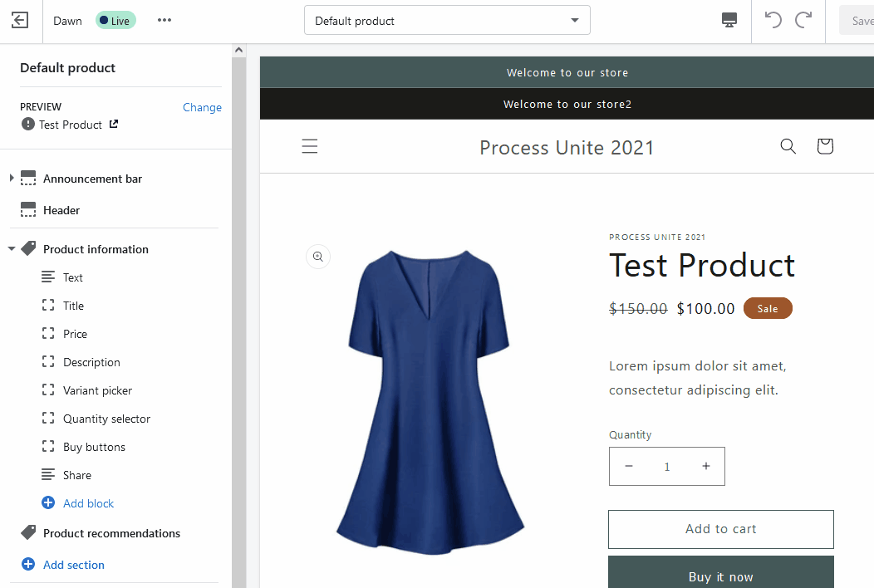Screen dimensions: 874x588
Task: Click the Save button
Action: (857, 21)
